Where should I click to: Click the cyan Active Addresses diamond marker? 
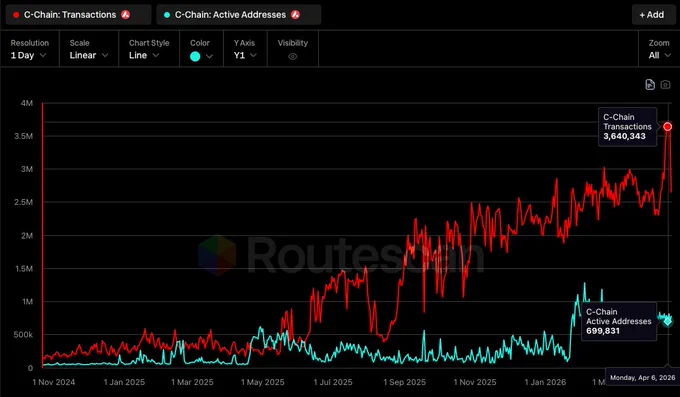[x=667, y=322]
